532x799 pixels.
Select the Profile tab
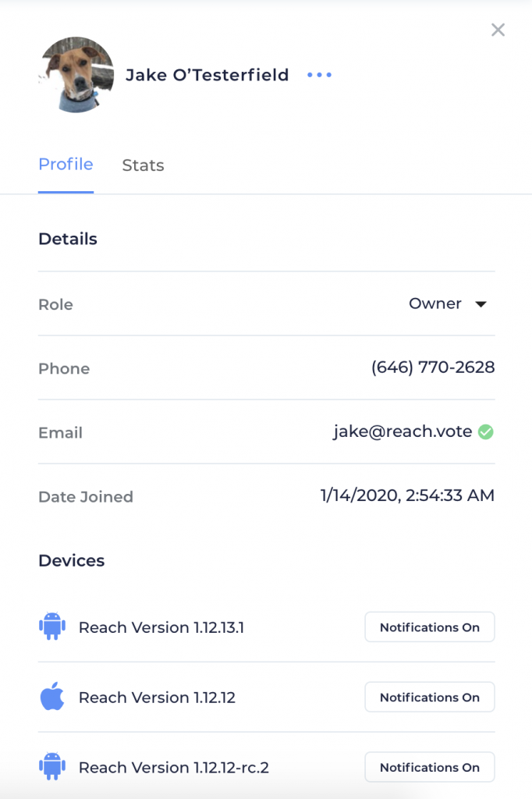66,165
